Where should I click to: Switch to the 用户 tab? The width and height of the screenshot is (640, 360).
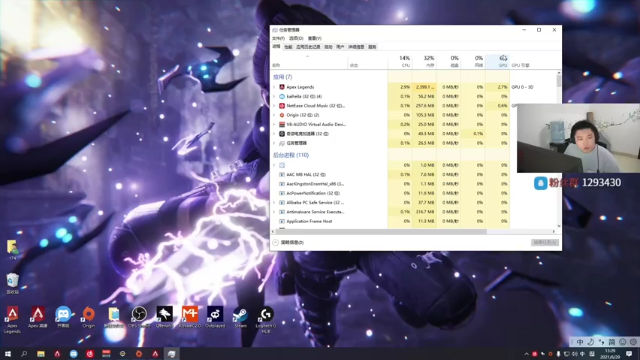point(340,47)
